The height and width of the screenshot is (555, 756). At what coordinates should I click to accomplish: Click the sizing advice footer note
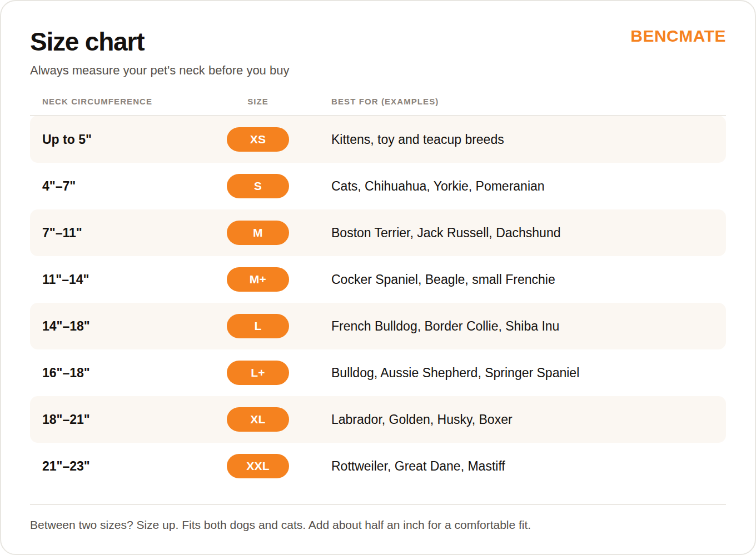point(280,525)
